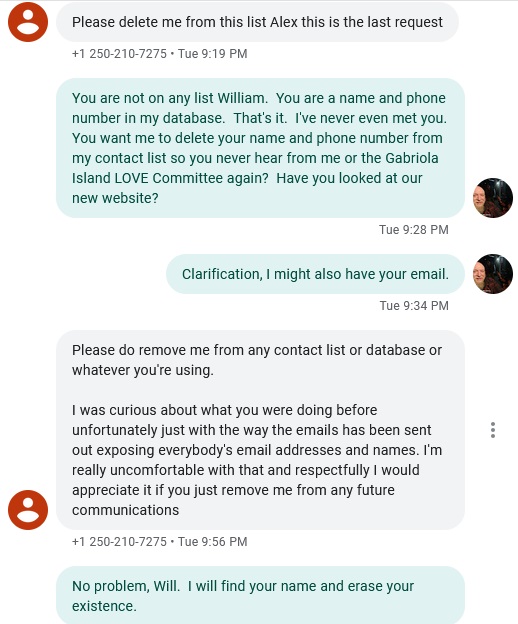518x624 pixels.
Task: Click the orange contact avatar beside long message
Action: pos(28,510)
